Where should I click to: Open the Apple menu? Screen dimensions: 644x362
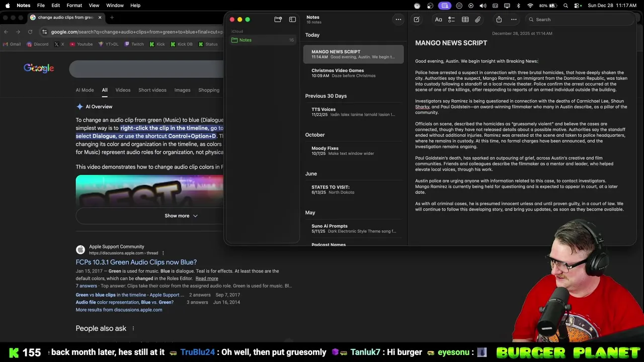tap(8, 6)
